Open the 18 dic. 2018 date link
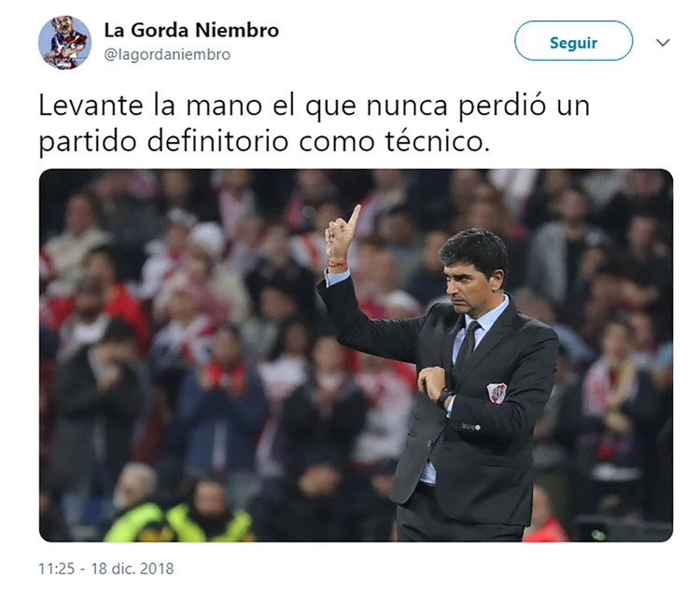This screenshot has height=591, width=700. [133, 569]
